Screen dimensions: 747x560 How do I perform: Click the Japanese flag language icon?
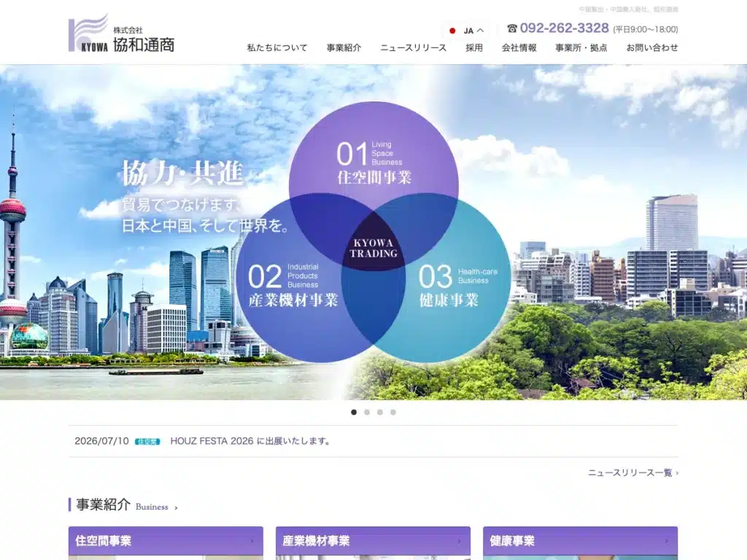452,31
